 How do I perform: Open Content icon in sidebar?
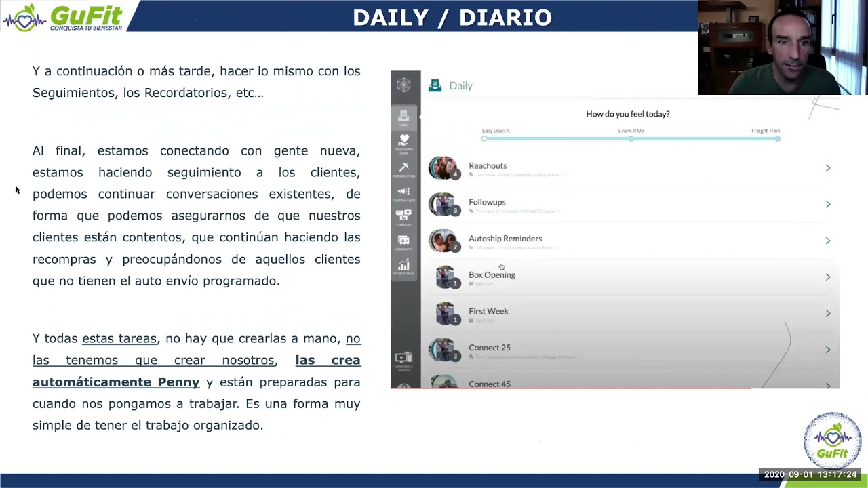click(403, 218)
